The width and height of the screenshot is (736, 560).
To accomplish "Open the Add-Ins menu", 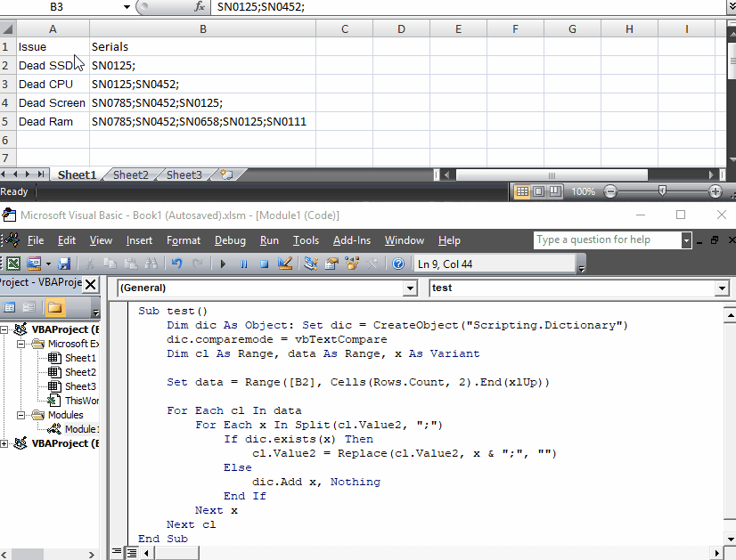I will [x=352, y=240].
